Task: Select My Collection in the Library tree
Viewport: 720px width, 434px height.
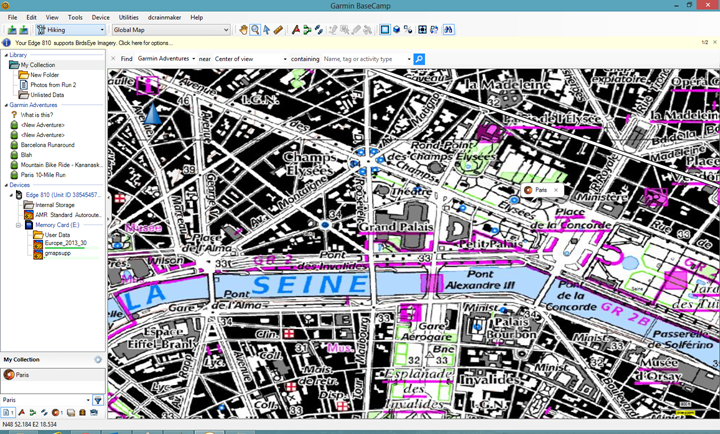Action: click(x=38, y=65)
